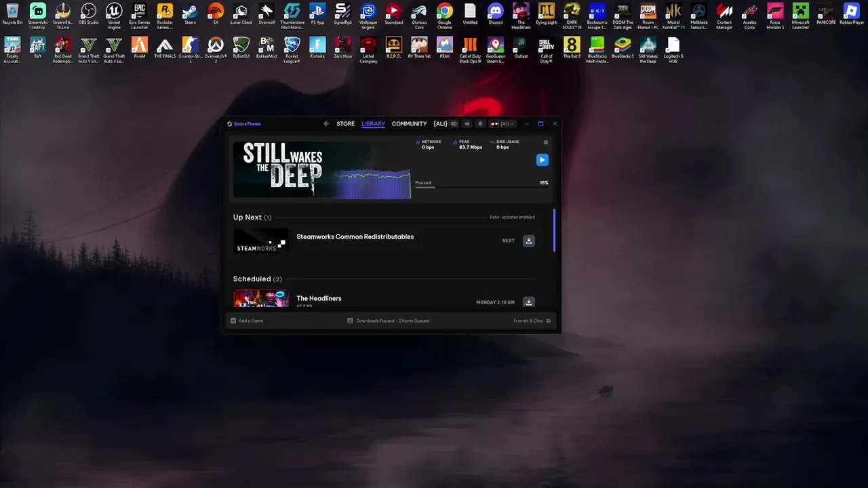Click the SpaceTheme Steam logo menu
Viewport: 868px width, 488px height.
point(244,124)
